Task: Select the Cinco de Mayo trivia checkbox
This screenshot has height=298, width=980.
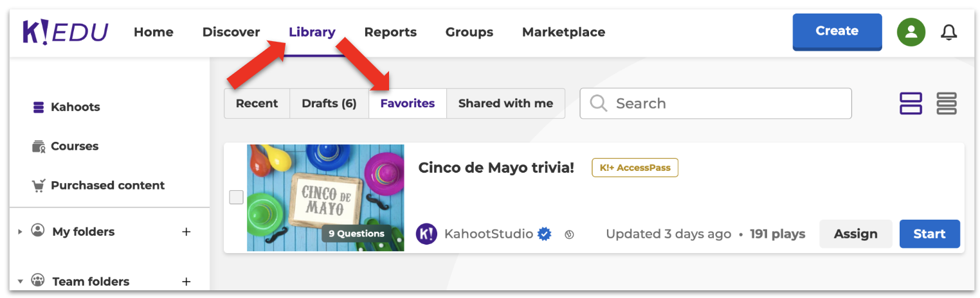Action: coord(236,197)
